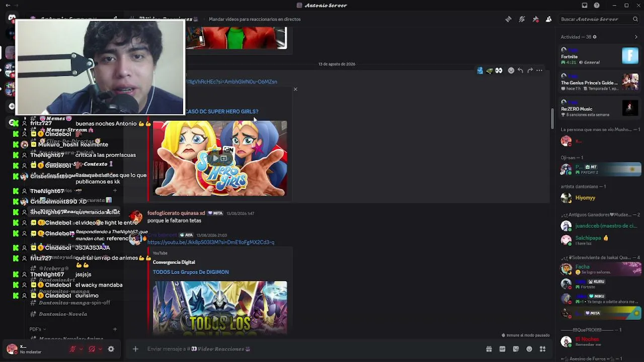644x362 pixels.
Task: Play the DC Super Hero Girls video thumbnail
Action: click(220, 158)
